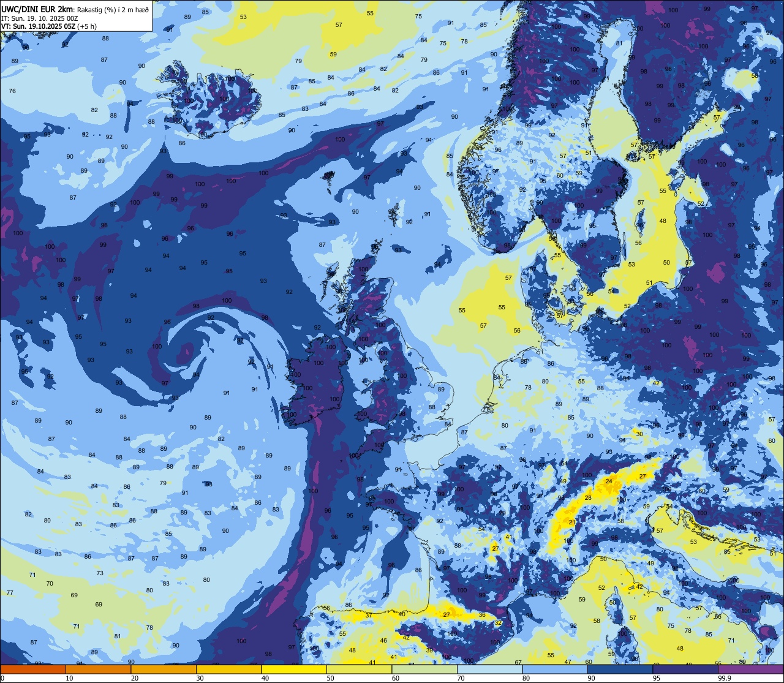
Task: Select the purple above-99.9 legend swatch
Action: 750,669
